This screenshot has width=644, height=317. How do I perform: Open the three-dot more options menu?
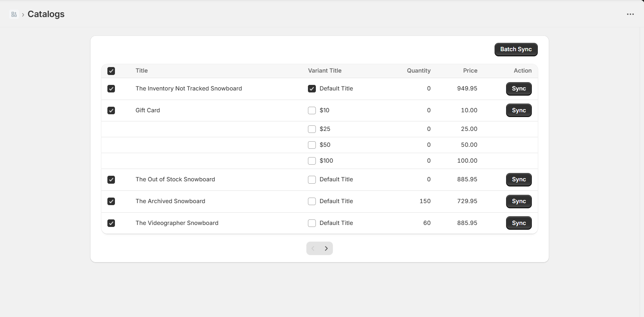630,14
